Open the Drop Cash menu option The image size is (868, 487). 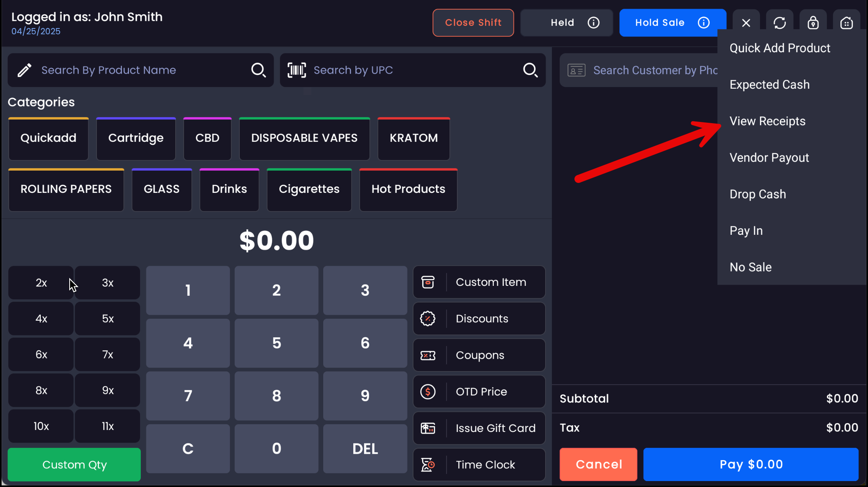coord(757,194)
